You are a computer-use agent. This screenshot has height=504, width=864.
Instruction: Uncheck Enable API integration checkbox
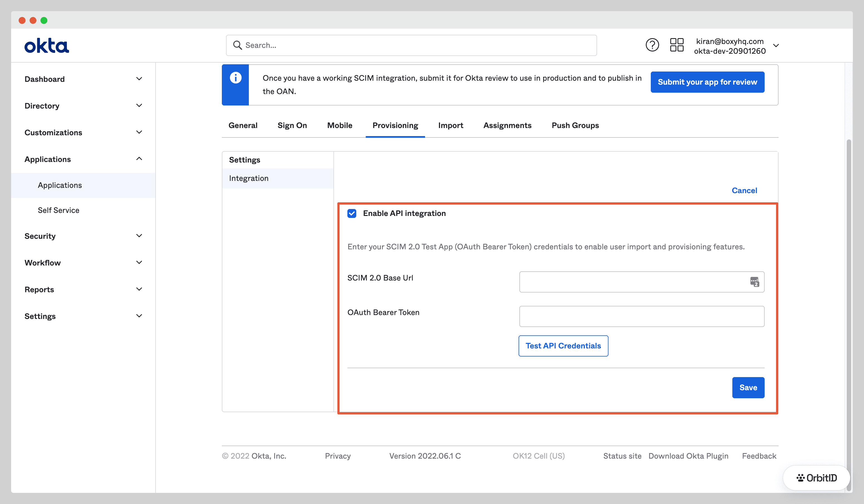(352, 213)
